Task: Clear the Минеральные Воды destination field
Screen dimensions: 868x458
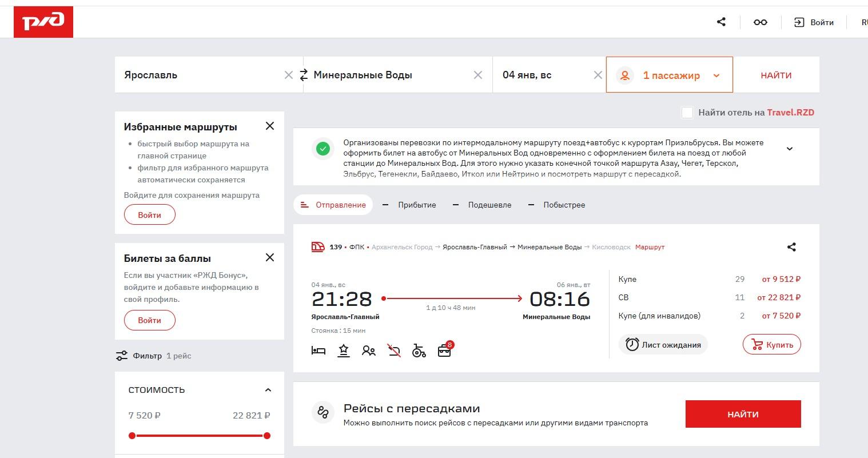Action: click(478, 75)
